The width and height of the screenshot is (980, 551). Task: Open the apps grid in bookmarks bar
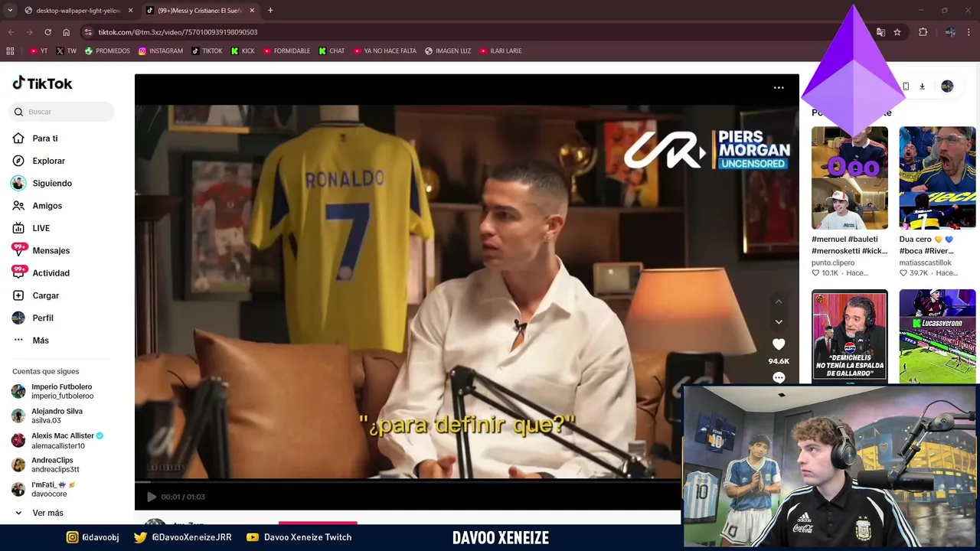[10, 51]
